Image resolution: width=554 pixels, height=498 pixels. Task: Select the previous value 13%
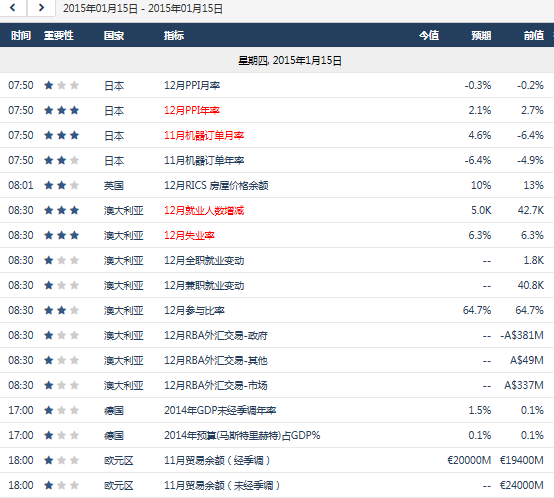(x=534, y=185)
